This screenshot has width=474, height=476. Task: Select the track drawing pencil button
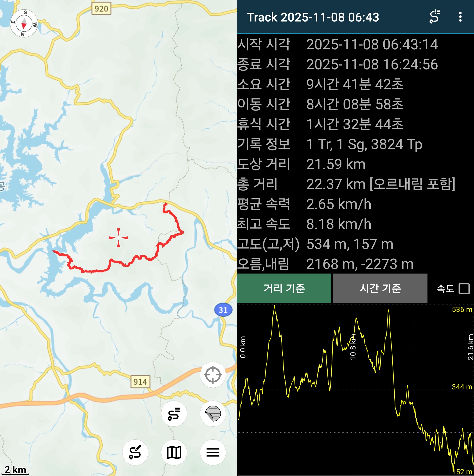(x=135, y=452)
